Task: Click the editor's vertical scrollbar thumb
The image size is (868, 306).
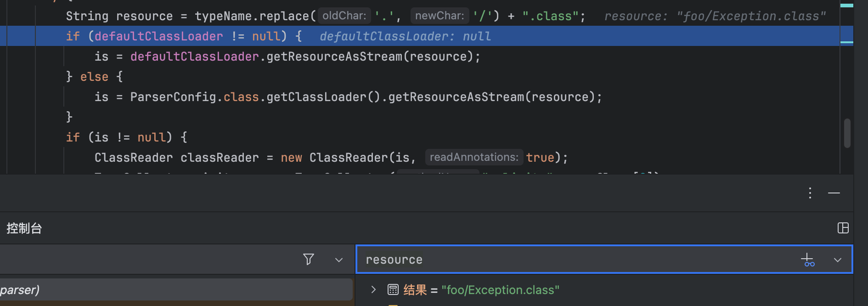Action: click(x=847, y=133)
